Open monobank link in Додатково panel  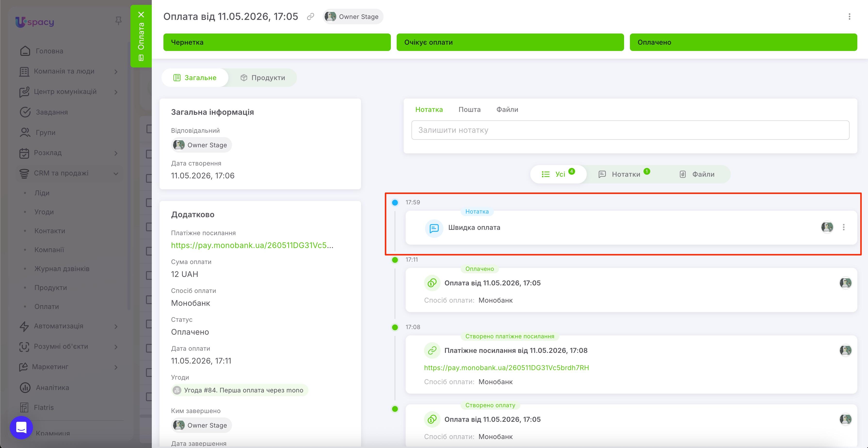[252, 245]
